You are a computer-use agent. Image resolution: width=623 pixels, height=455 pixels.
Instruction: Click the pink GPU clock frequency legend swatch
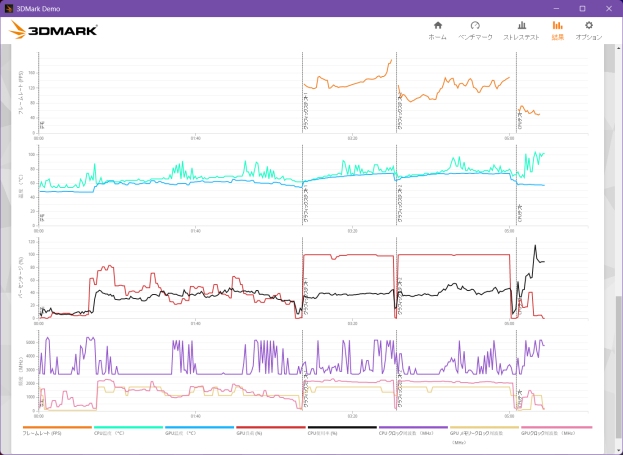point(556,428)
